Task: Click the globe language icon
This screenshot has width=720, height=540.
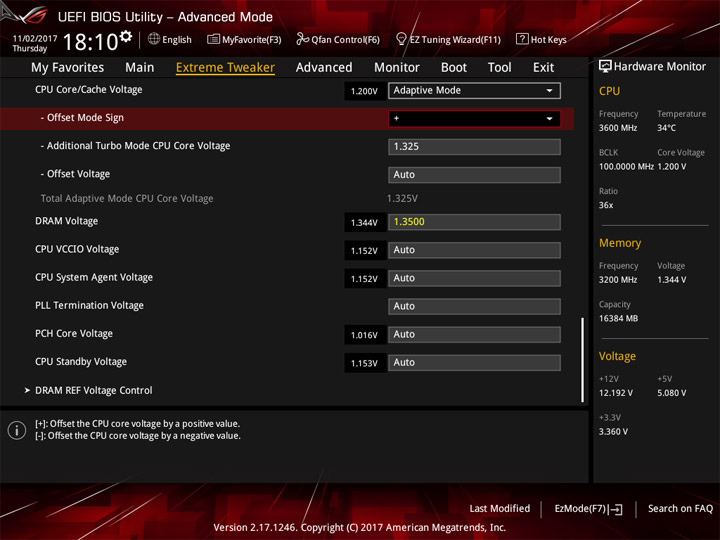Action: coord(154,39)
